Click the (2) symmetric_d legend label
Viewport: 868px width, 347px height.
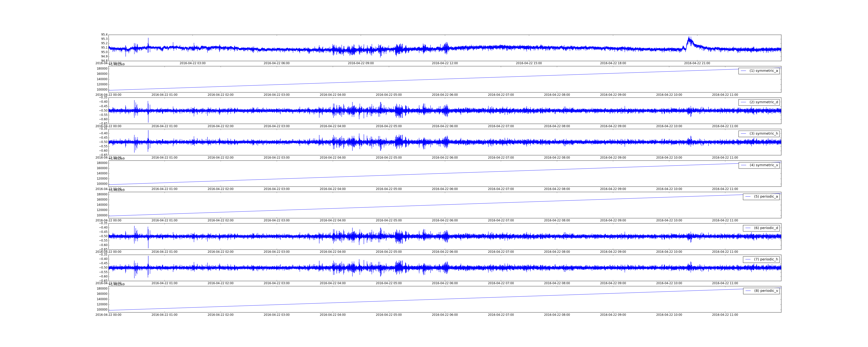(x=764, y=102)
